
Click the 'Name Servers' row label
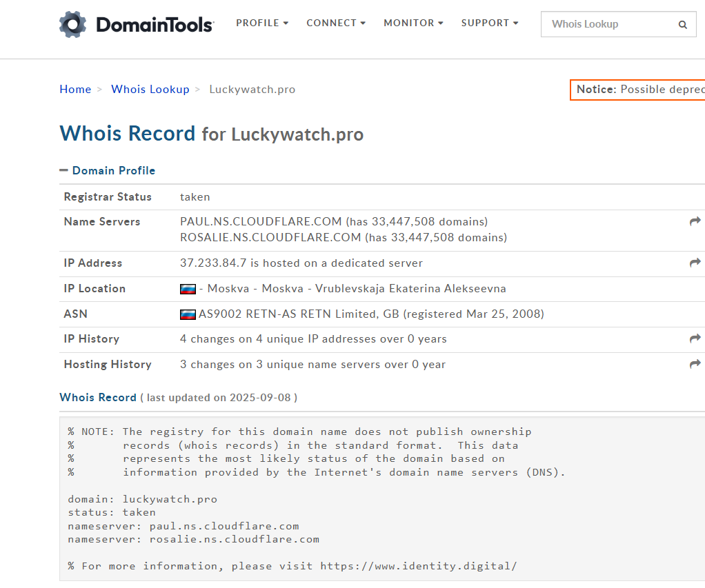tap(102, 221)
